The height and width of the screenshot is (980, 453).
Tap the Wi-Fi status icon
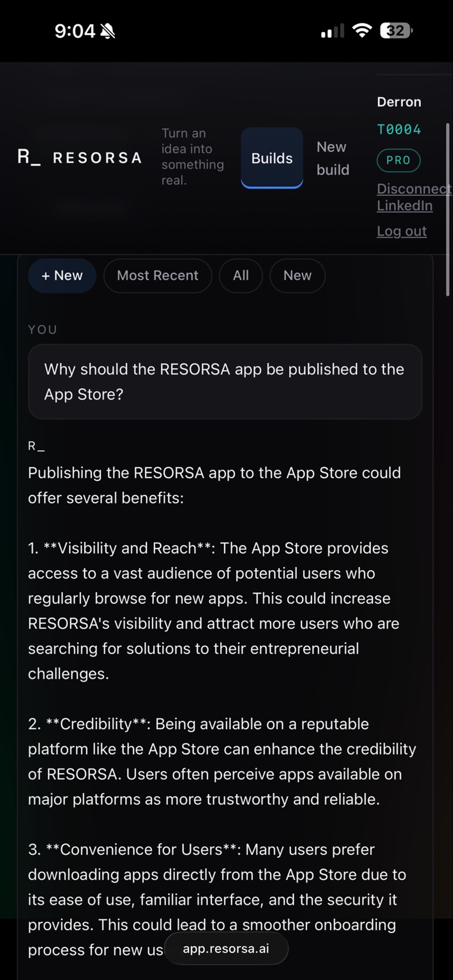tap(362, 30)
